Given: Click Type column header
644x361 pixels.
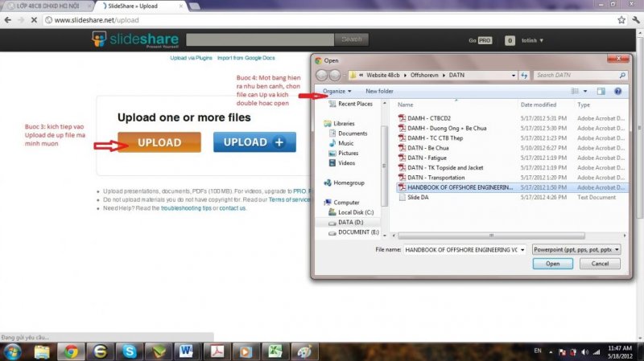Looking at the screenshot, I should (x=584, y=105).
